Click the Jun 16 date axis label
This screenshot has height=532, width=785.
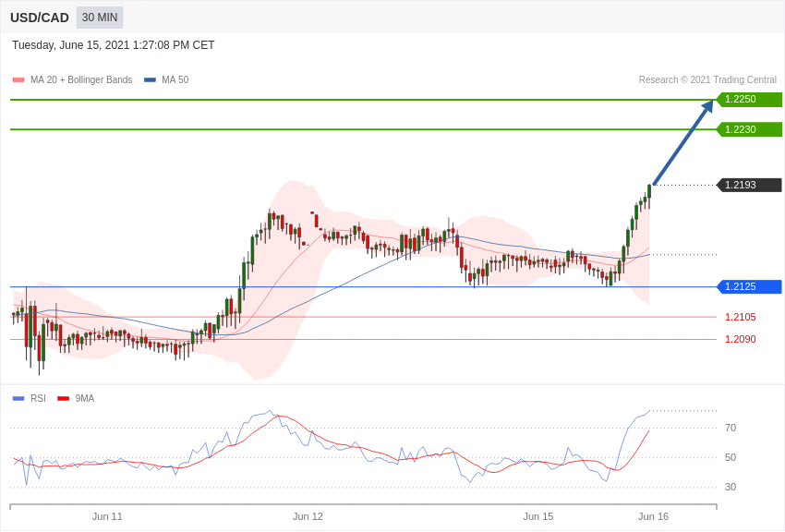coord(653,517)
